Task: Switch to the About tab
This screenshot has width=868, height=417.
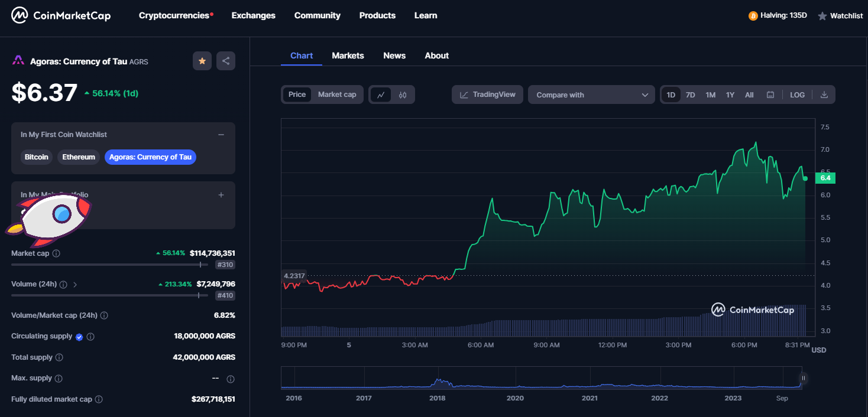Action: coord(437,56)
